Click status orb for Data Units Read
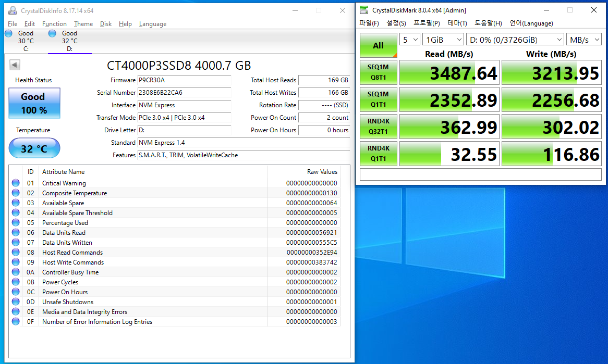This screenshot has width=608, height=364. tap(16, 232)
